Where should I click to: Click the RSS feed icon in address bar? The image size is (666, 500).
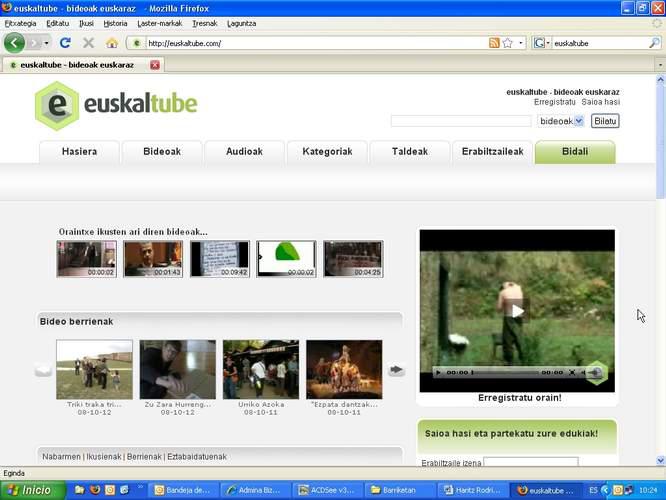[494, 43]
